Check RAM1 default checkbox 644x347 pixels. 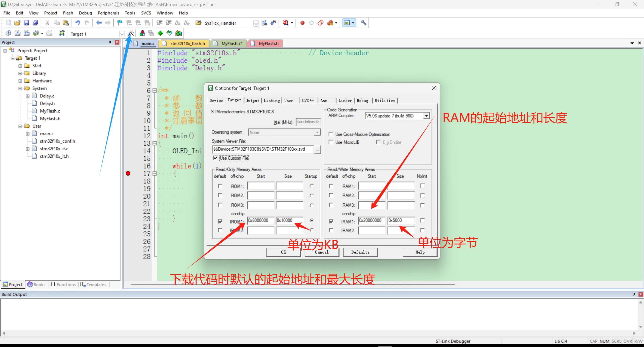pos(331,186)
